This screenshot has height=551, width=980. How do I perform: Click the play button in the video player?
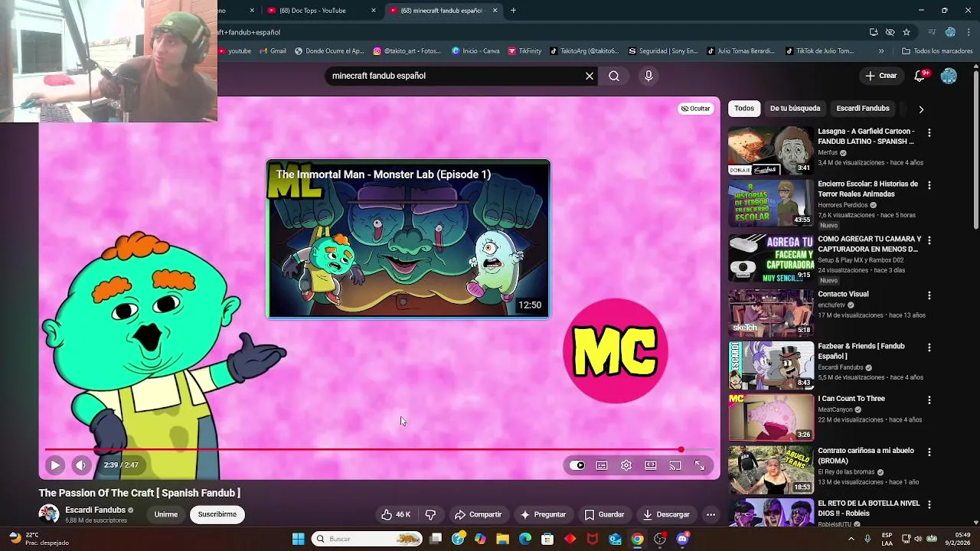pos(55,465)
